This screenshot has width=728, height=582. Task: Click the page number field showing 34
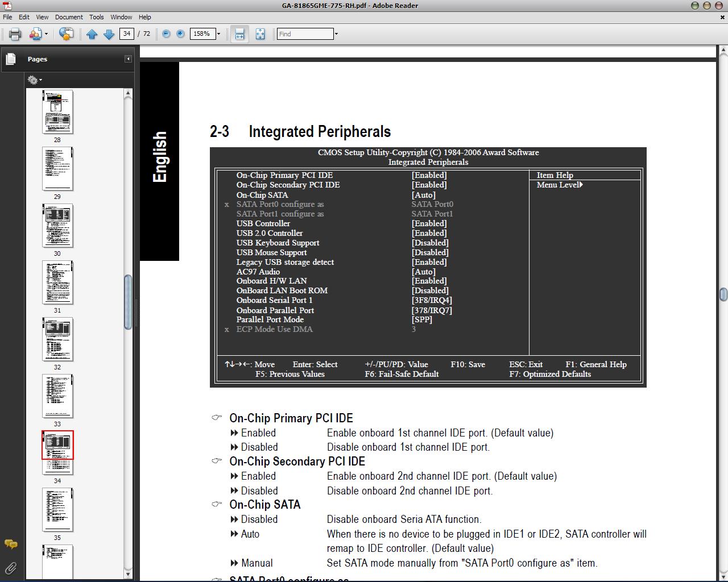[x=126, y=34]
